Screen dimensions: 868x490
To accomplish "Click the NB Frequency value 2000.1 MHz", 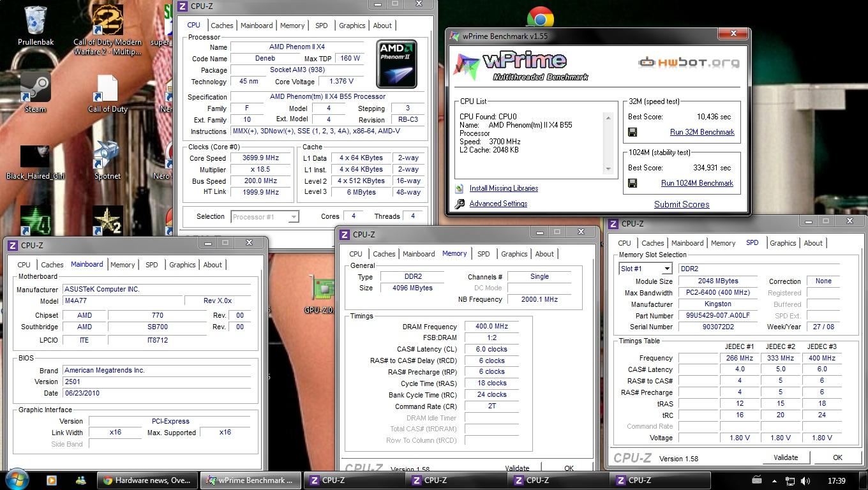I will [x=539, y=300].
